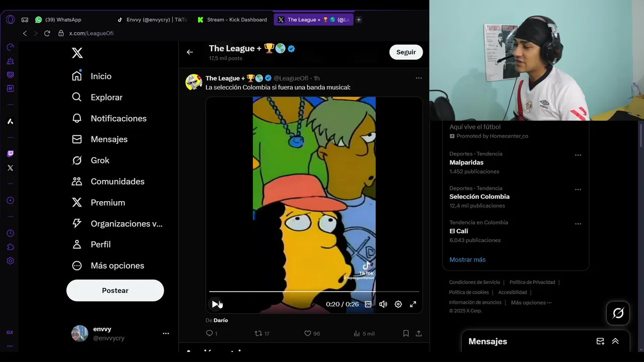Open Extensions puzzle icon in the Opera sidebar
The width and height of the screenshot is (644, 362).
[10, 247]
